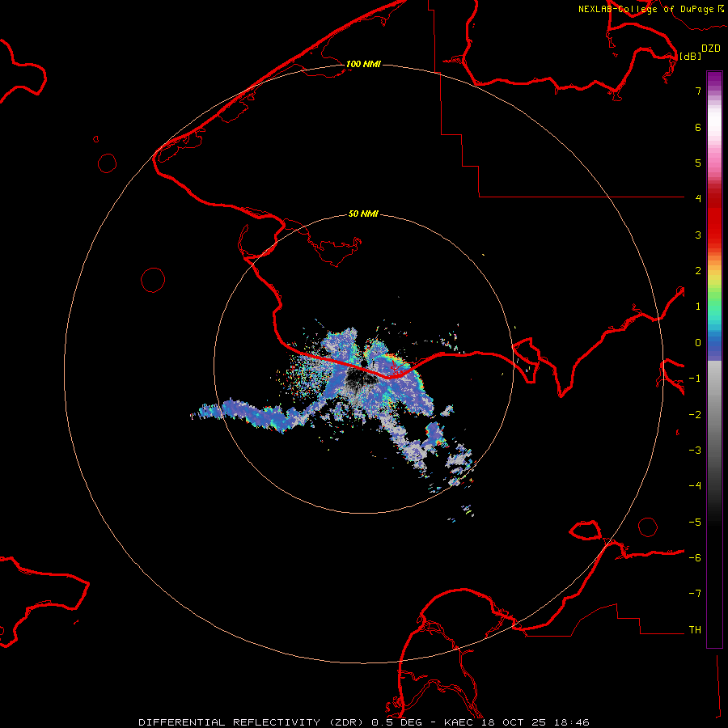Click the -1 dB value on color scale
Screen dimensions: 728x728
coord(695,379)
